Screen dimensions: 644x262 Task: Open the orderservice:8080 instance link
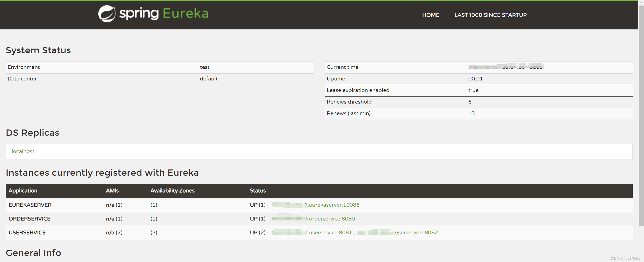click(x=313, y=219)
